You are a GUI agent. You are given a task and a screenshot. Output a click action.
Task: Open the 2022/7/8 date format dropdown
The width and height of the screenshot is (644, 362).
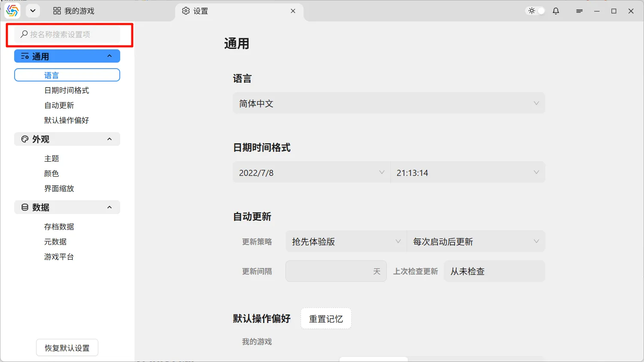[x=311, y=172]
